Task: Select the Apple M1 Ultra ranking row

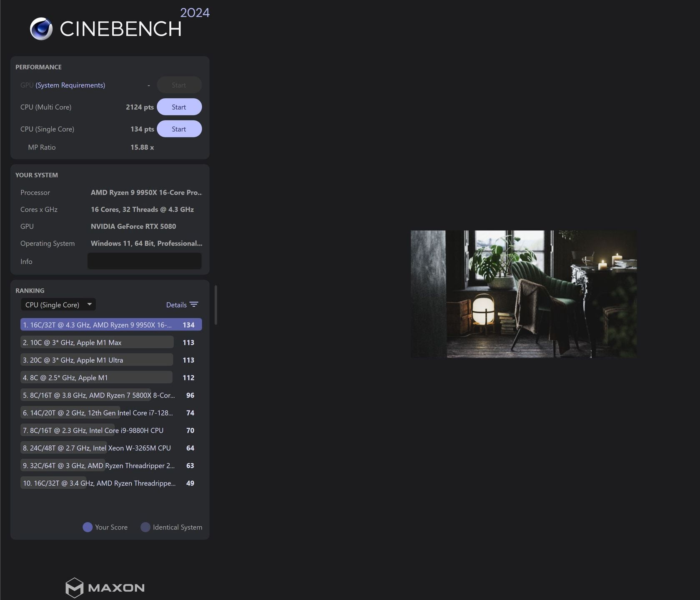Action: coord(111,360)
